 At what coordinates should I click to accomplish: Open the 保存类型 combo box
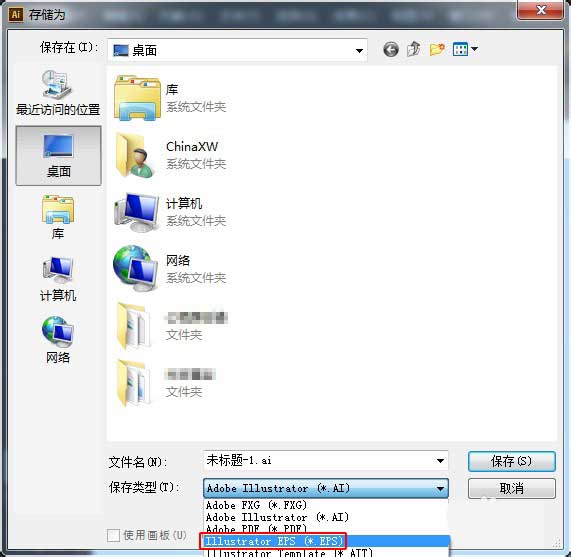coord(326,488)
